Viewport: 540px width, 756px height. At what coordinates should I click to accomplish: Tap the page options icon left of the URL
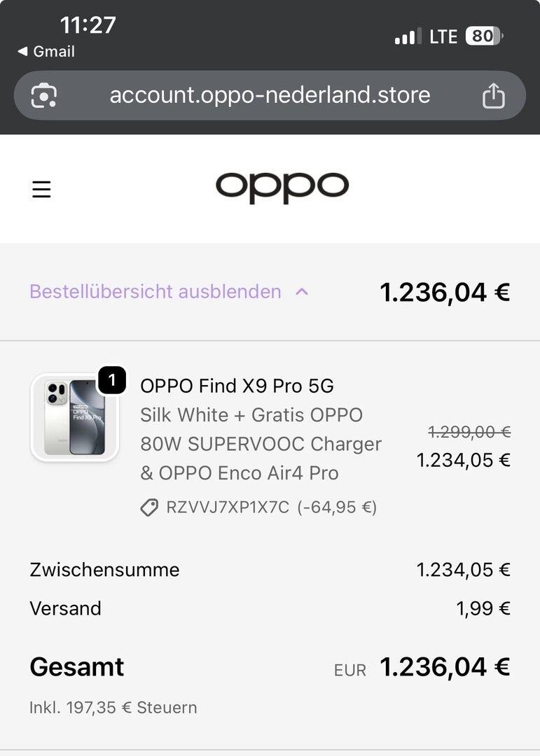[x=44, y=95]
